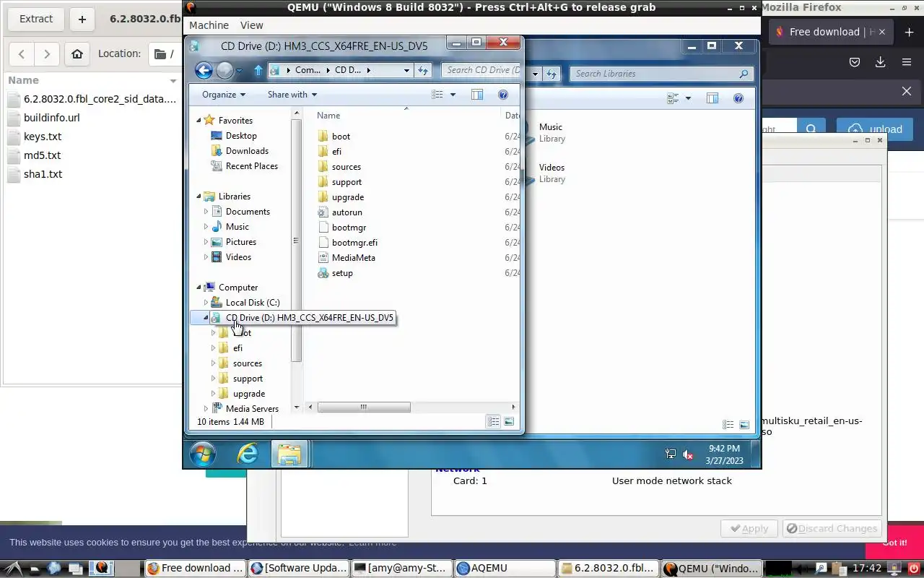Go to home location in archive manager

click(x=77, y=53)
